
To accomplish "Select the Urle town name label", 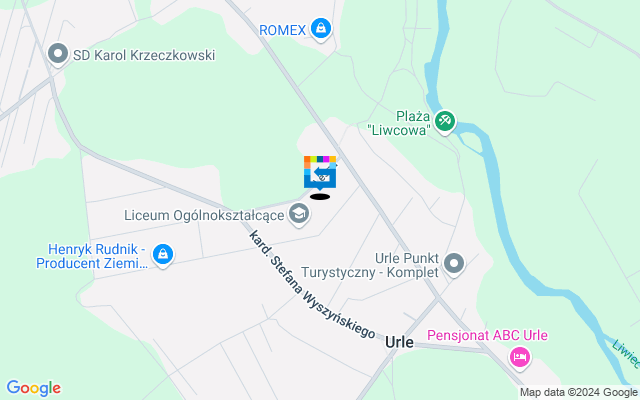I will coord(399,342).
